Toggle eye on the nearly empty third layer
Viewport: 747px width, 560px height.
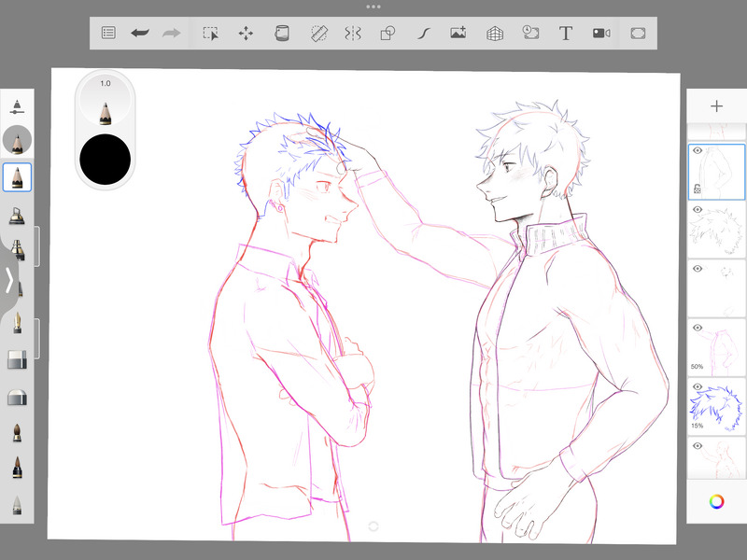(x=698, y=269)
